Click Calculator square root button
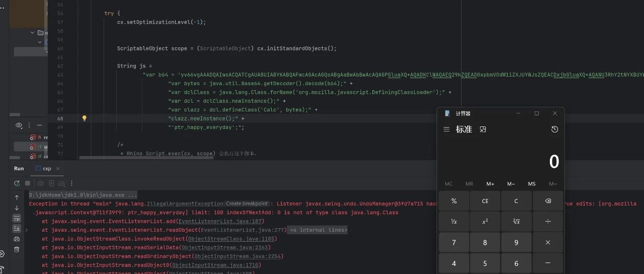644x274 pixels. [x=516, y=222]
